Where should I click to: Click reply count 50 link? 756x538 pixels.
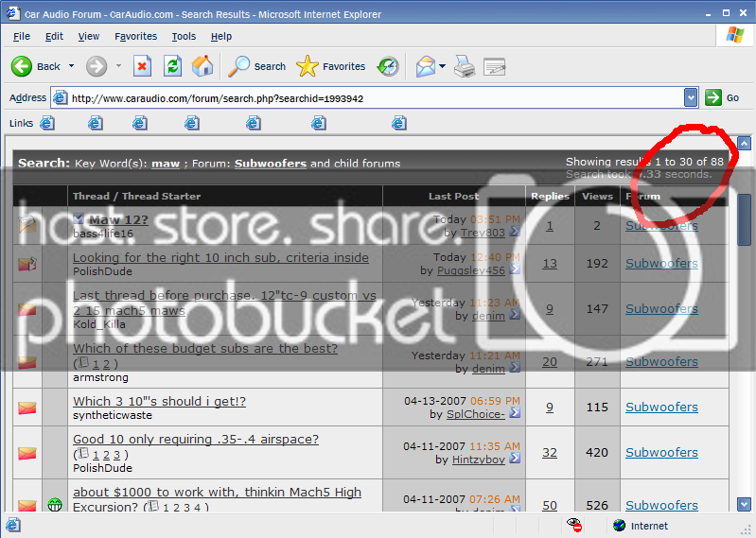[x=550, y=505]
